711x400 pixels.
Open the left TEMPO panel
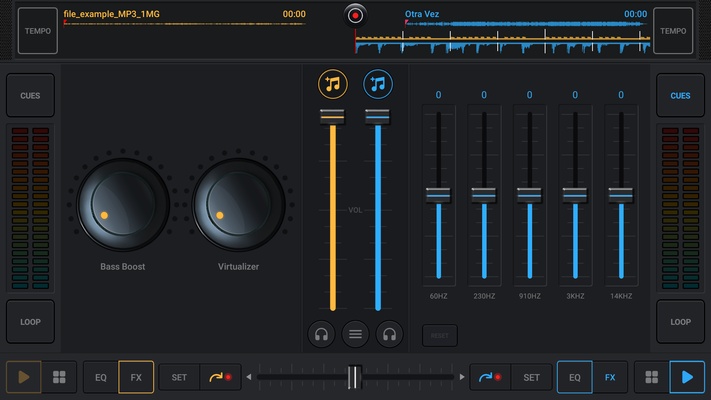click(38, 31)
